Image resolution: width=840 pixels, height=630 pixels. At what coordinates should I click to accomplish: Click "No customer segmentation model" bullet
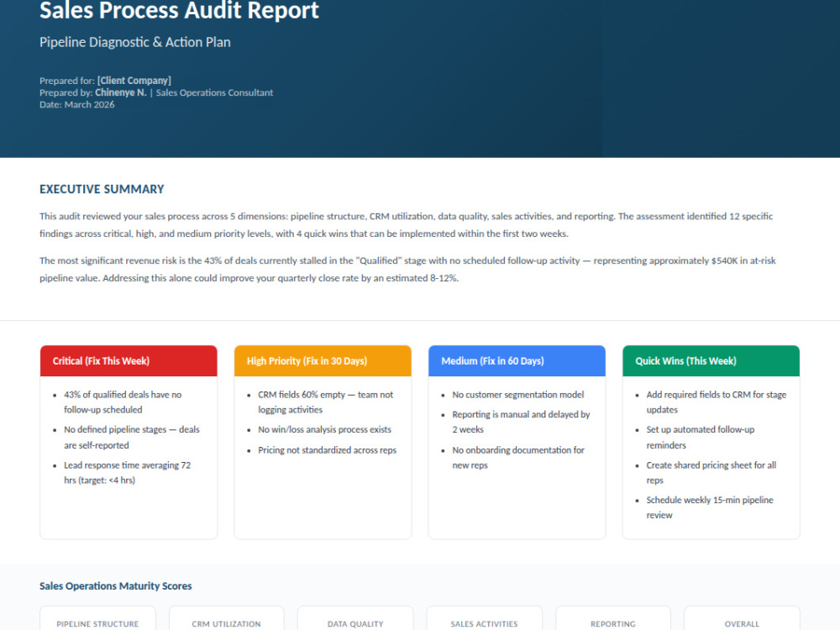[x=518, y=395]
